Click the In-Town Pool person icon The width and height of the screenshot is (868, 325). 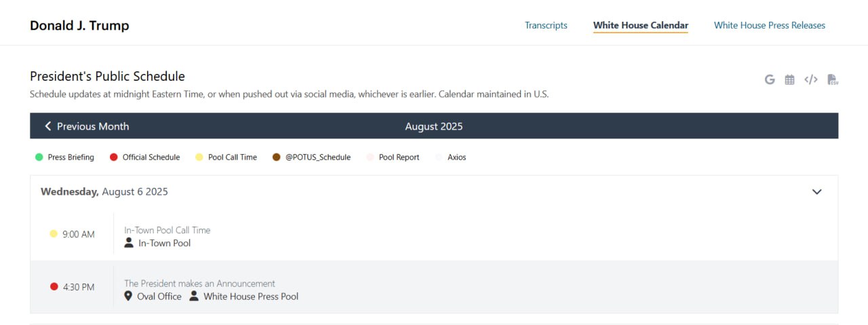129,243
